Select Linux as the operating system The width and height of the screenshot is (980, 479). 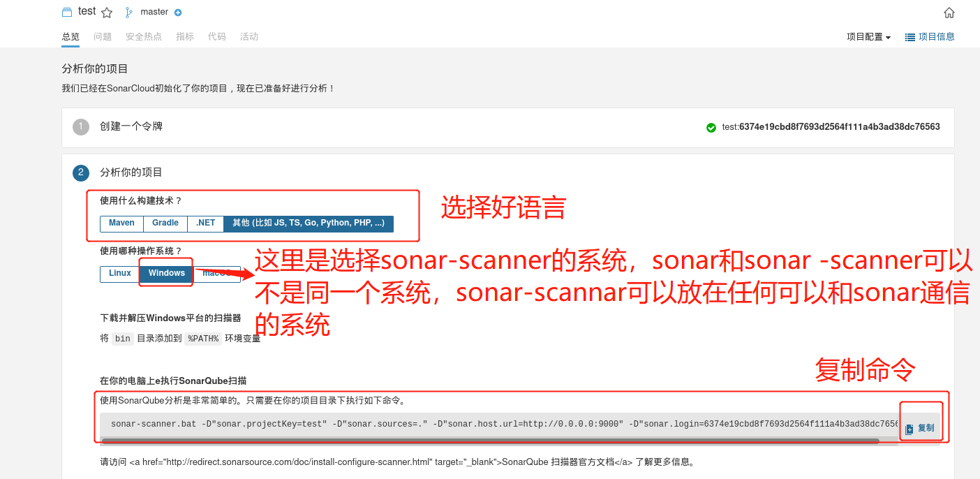pyautogui.click(x=120, y=274)
